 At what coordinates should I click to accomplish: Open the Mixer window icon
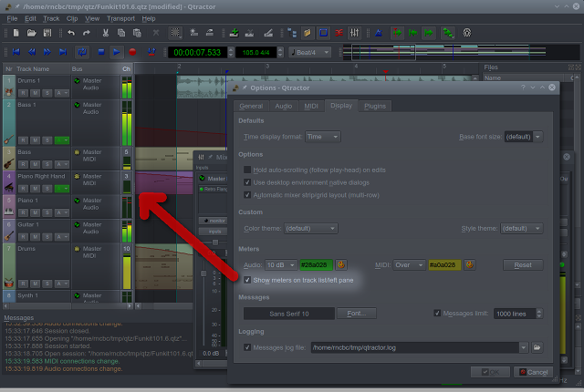[354, 33]
